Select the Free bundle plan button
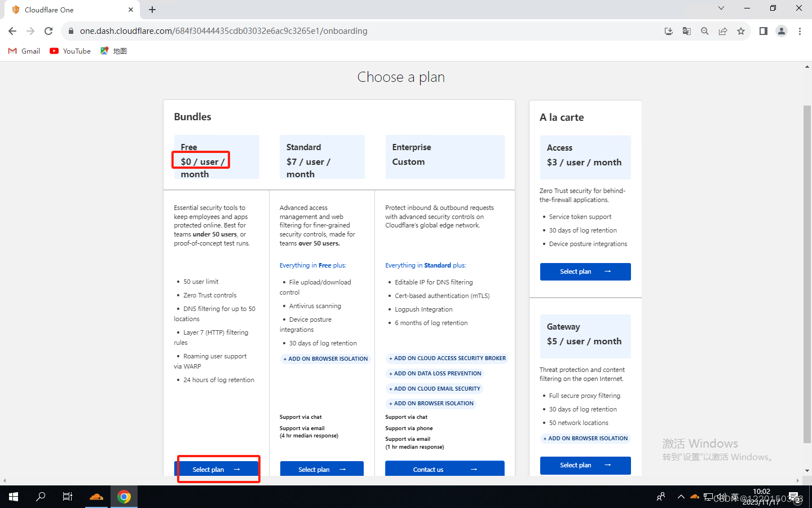 [217, 469]
